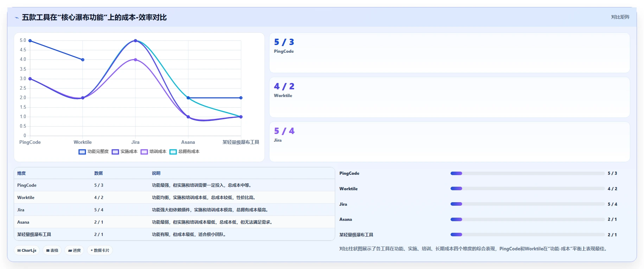This screenshot has width=644, height=269.
Task: Select the Worktile 4 / 2 data card
Action: (x=449, y=97)
